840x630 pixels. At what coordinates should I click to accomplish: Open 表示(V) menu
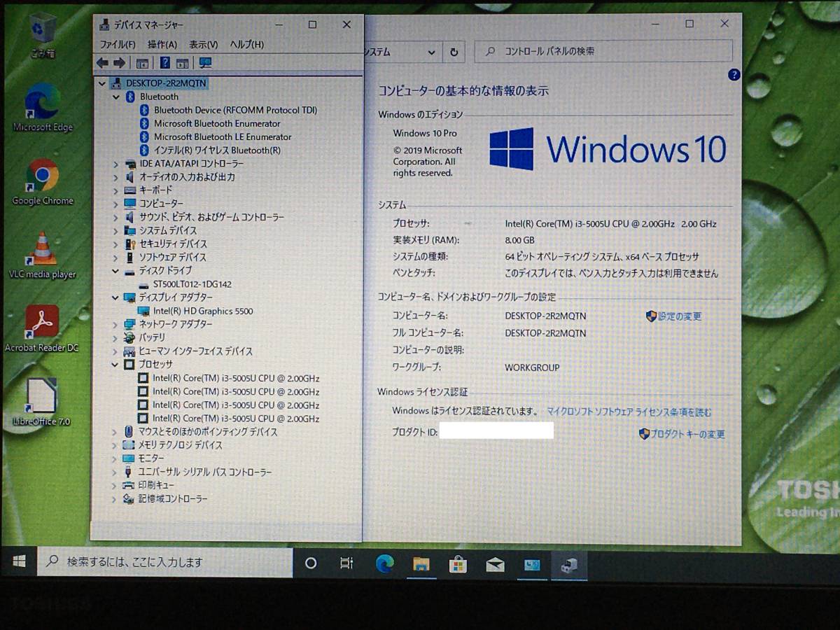pyautogui.click(x=203, y=44)
